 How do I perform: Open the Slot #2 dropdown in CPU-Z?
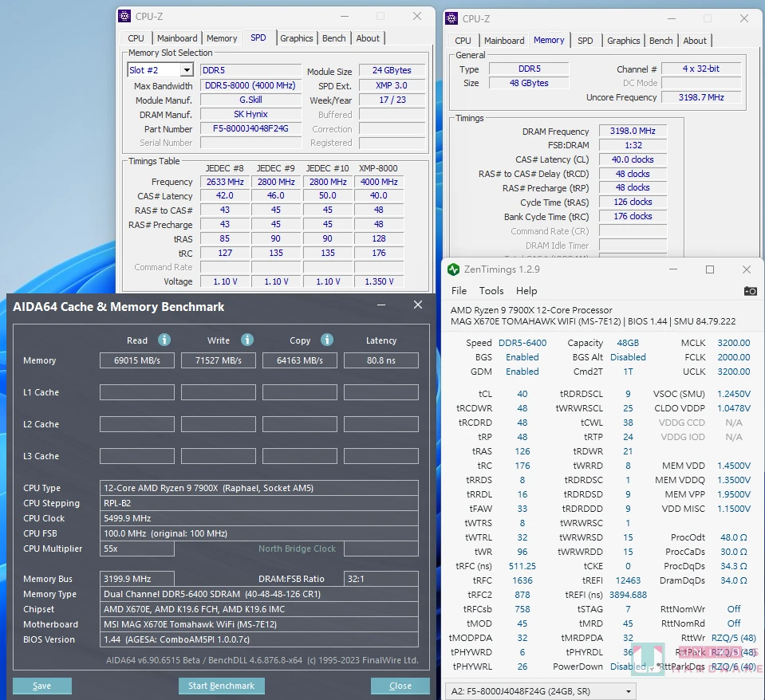(x=187, y=70)
